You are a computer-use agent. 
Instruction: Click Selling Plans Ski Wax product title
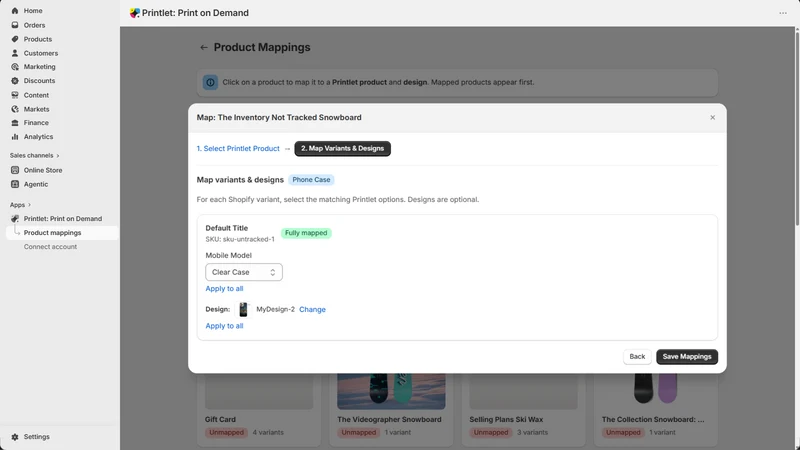506,419
